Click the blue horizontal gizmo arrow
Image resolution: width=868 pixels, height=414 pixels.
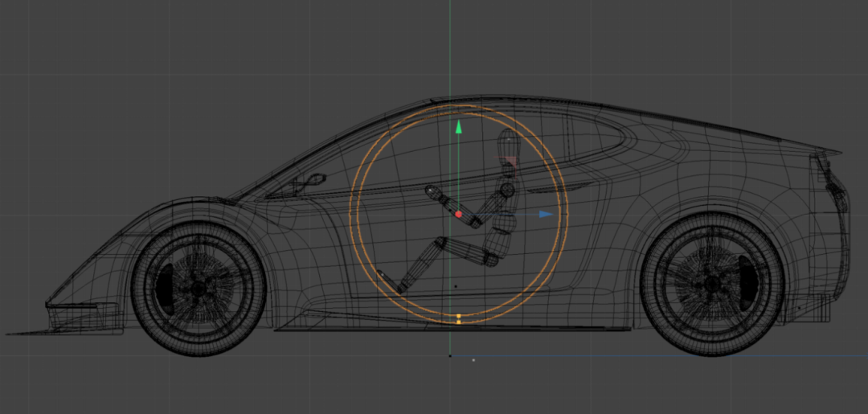[x=546, y=214]
